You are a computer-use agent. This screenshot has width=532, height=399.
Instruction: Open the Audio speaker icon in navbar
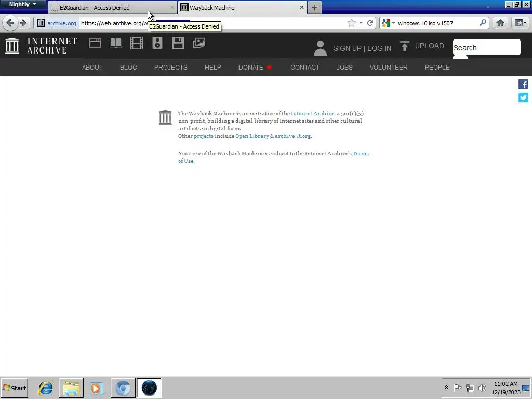click(157, 43)
